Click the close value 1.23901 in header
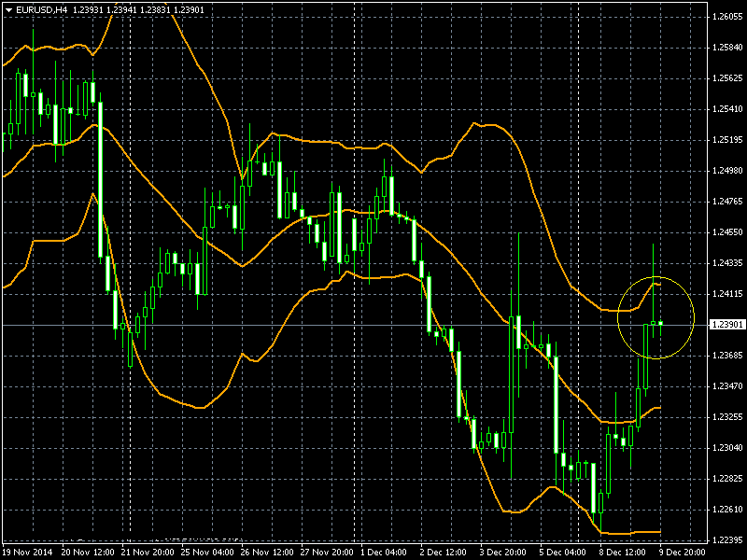The width and height of the screenshot is (747, 560). point(189,9)
